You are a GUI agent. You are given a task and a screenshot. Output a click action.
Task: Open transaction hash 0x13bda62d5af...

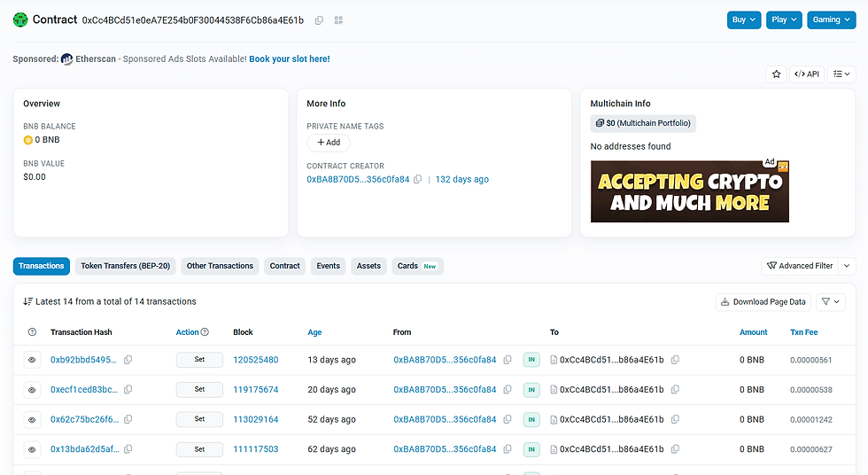tap(85, 449)
